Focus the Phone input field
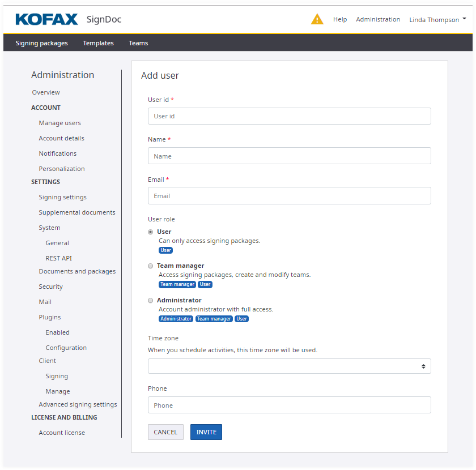The image size is (476, 470). (289, 405)
